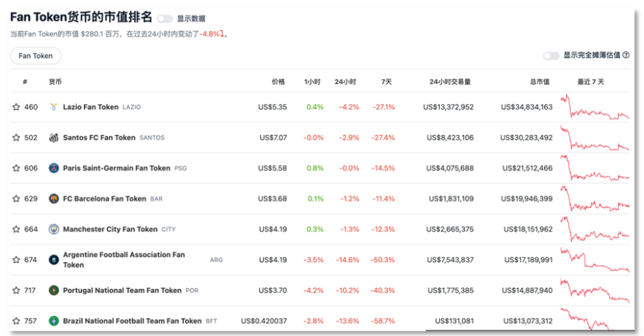Sort by the # rank column
The image size is (644, 336).
pos(25,82)
